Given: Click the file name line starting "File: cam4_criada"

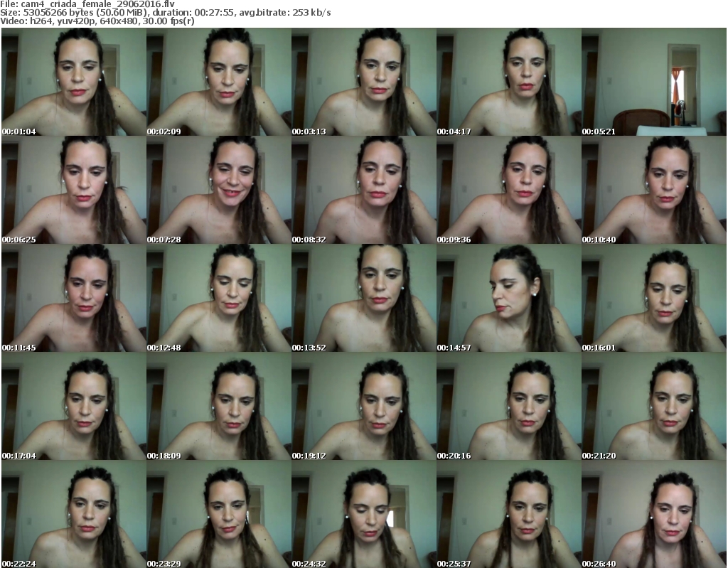Looking at the screenshot, I should click(x=87, y=4).
